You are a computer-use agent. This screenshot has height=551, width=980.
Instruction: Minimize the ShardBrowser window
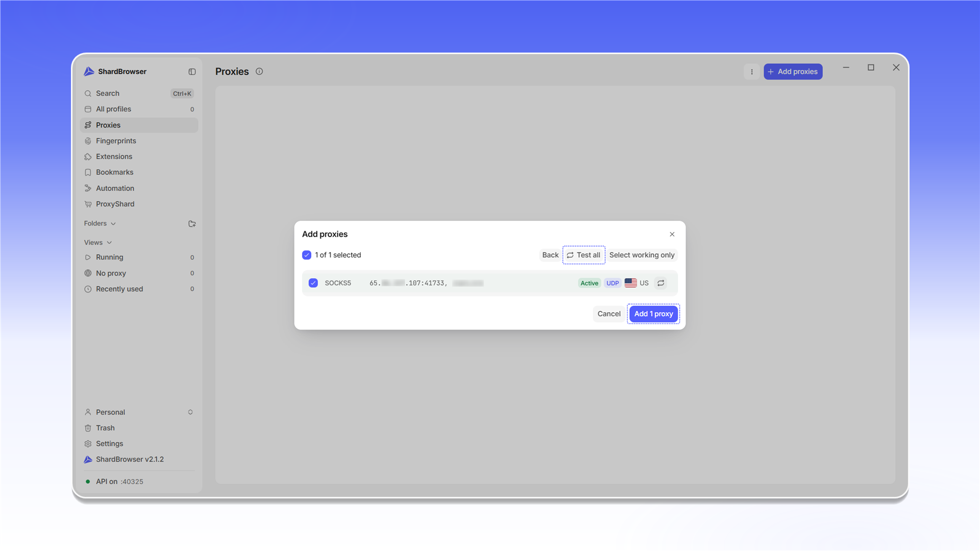(x=846, y=67)
